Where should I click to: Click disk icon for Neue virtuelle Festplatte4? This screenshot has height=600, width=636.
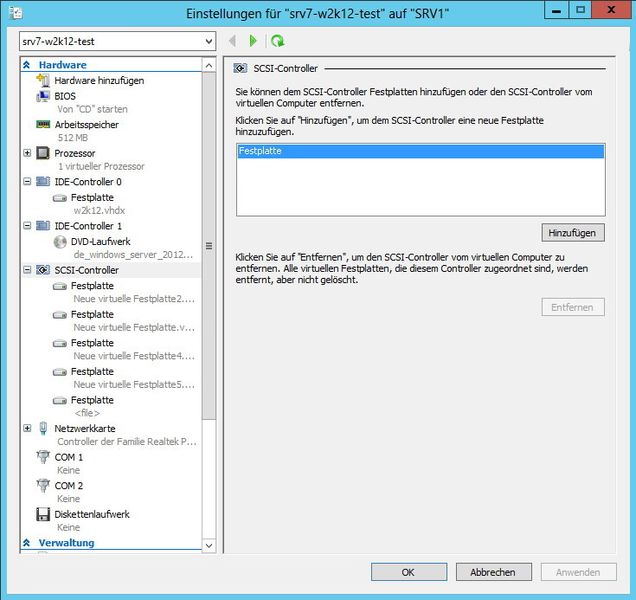(60, 343)
